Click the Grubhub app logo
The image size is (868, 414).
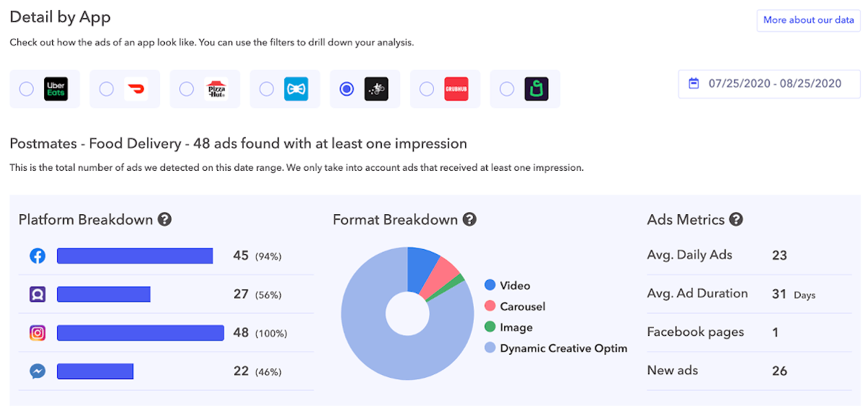pyautogui.click(x=456, y=89)
